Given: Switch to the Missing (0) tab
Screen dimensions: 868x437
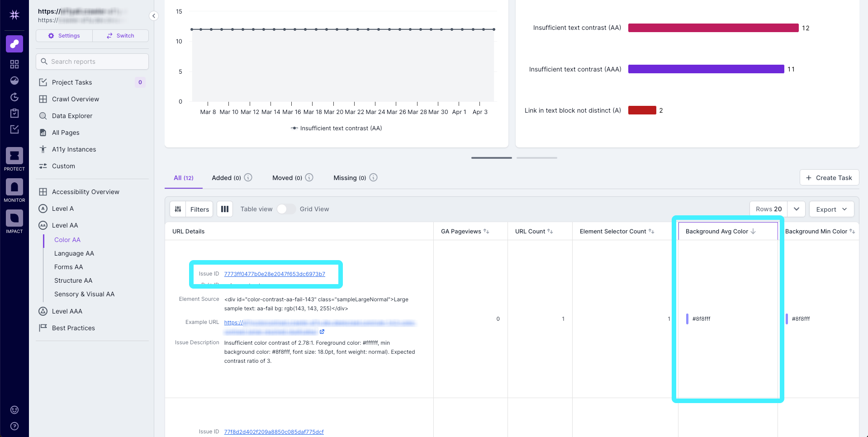Looking at the screenshot, I should [350, 177].
